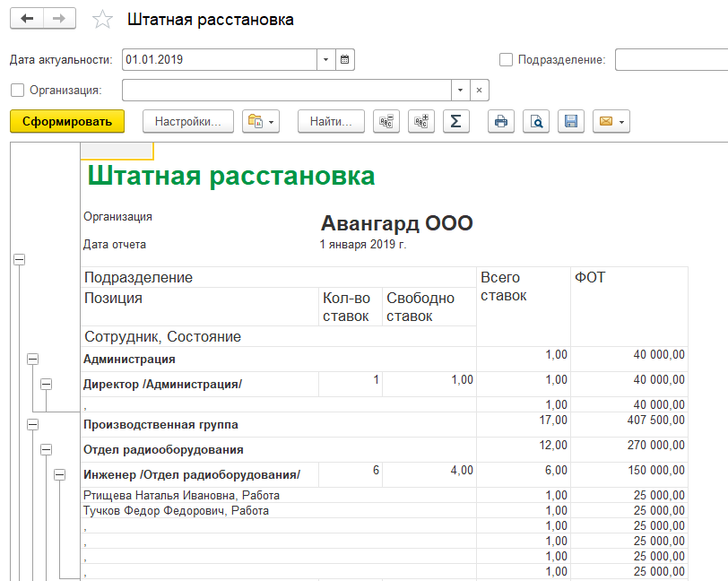728x581 pixels.
Task: Click the expand all groups icon
Action: point(420,121)
